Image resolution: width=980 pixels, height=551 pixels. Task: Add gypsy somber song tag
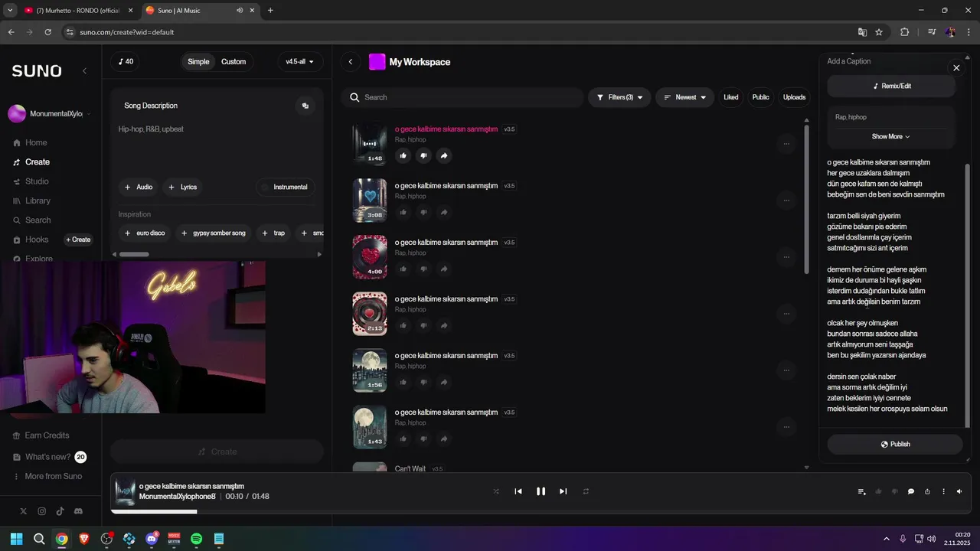click(x=213, y=233)
